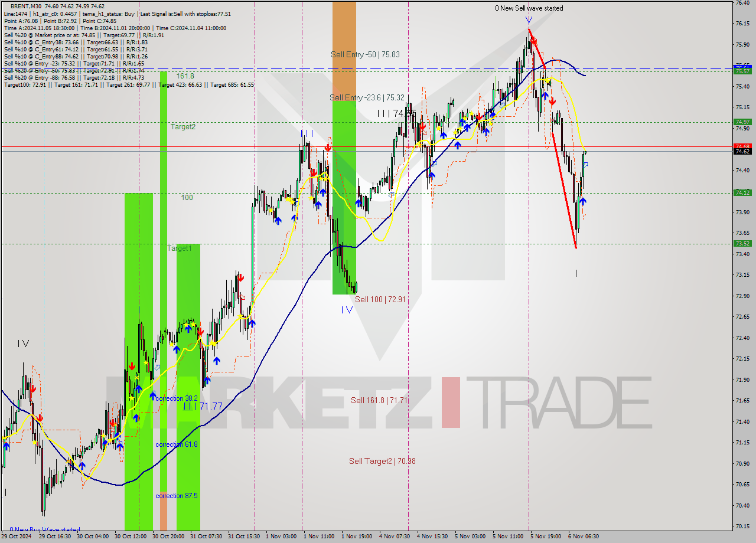Screen dimensions: 756x543
Task: Click the 76.40 price axis label
Action: (742, 3)
